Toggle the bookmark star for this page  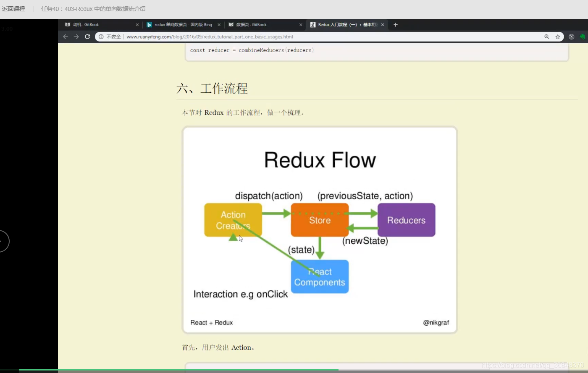pyautogui.click(x=558, y=37)
